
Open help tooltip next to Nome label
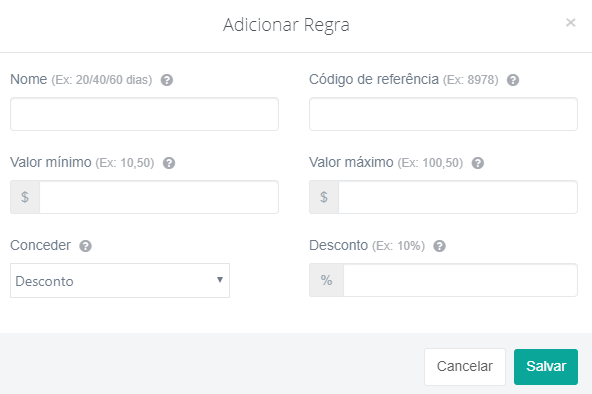pos(167,80)
